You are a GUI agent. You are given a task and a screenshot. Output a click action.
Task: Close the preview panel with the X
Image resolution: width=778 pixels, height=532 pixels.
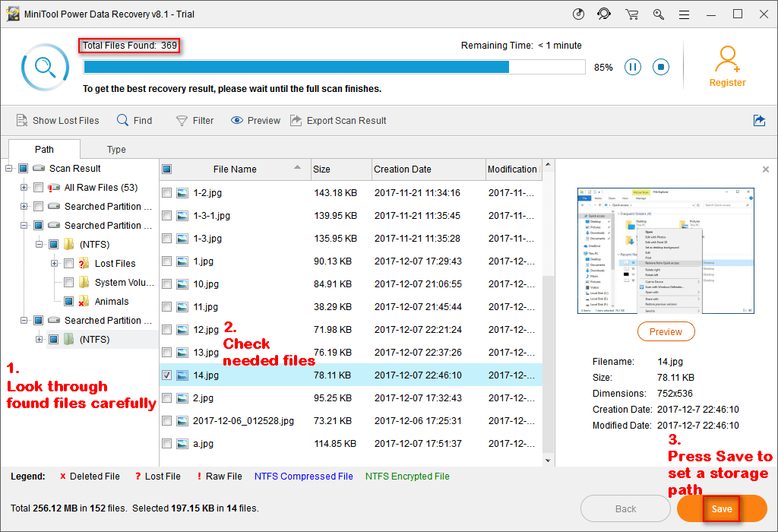(766, 169)
